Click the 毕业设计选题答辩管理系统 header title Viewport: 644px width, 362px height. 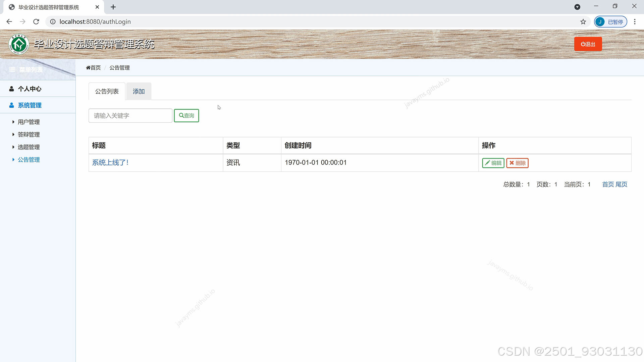click(94, 44)
